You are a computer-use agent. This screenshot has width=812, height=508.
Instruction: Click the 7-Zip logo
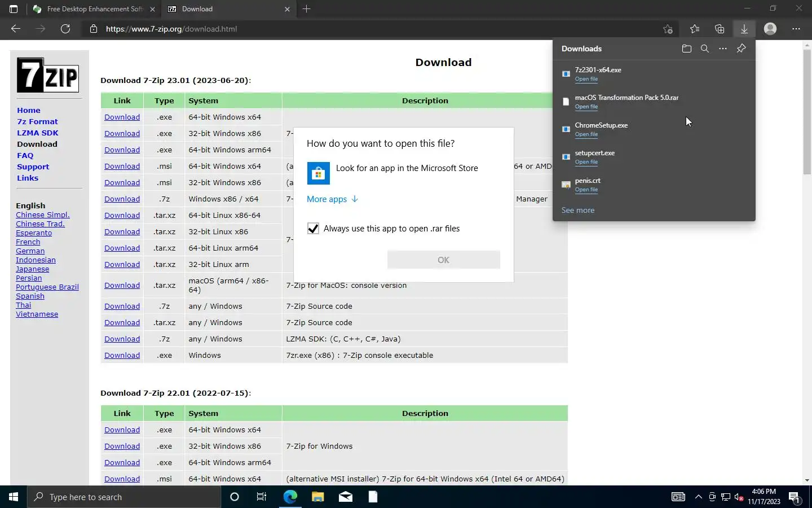pyautogui.click(x=48, y=75)
